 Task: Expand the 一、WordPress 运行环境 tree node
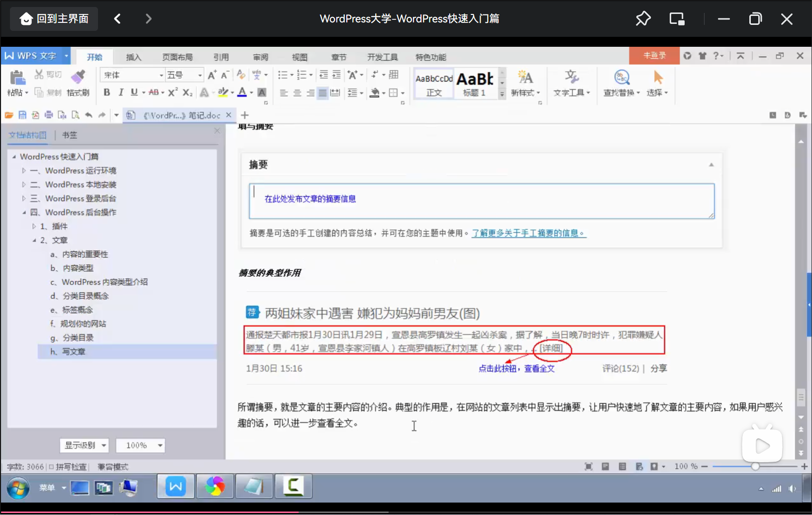tap(24, 171)
